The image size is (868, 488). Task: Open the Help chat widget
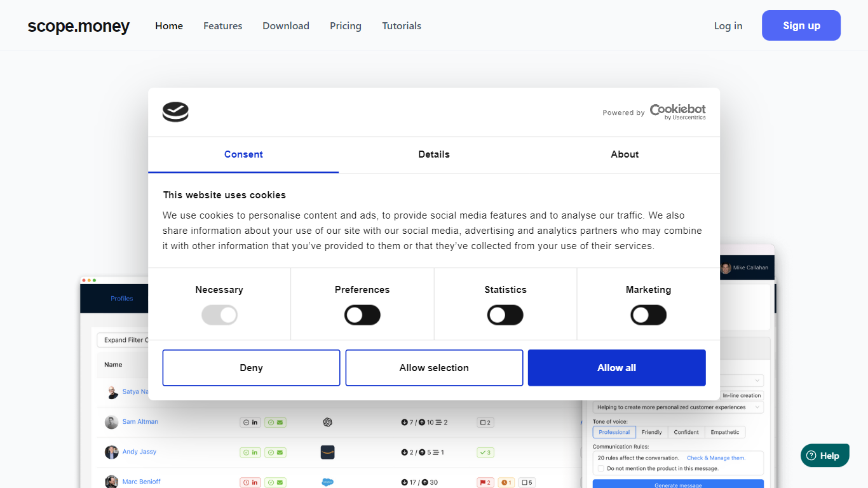pyautogui.click(x=825, y=456)
